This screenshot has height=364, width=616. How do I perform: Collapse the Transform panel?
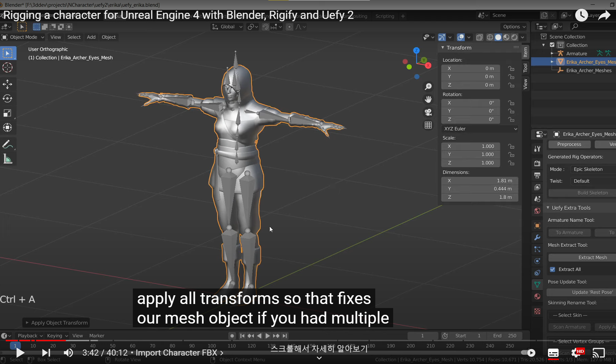(443, 48)
